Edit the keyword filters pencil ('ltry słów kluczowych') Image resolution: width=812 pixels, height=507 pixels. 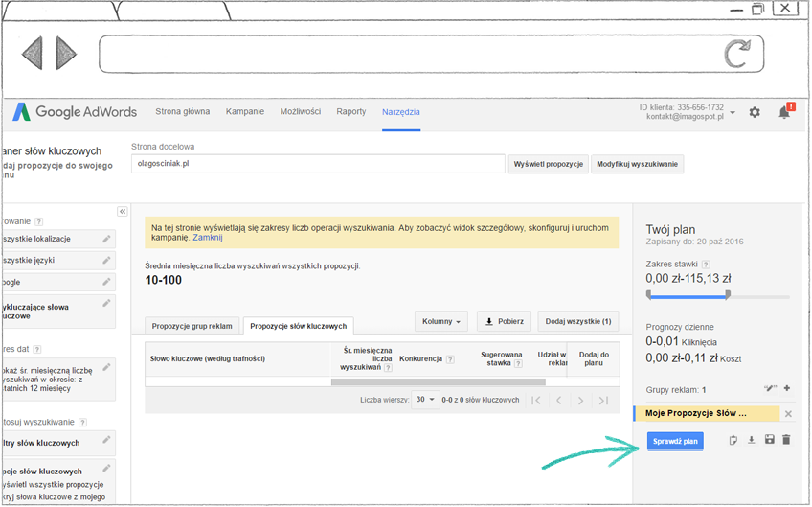(106, 440)
